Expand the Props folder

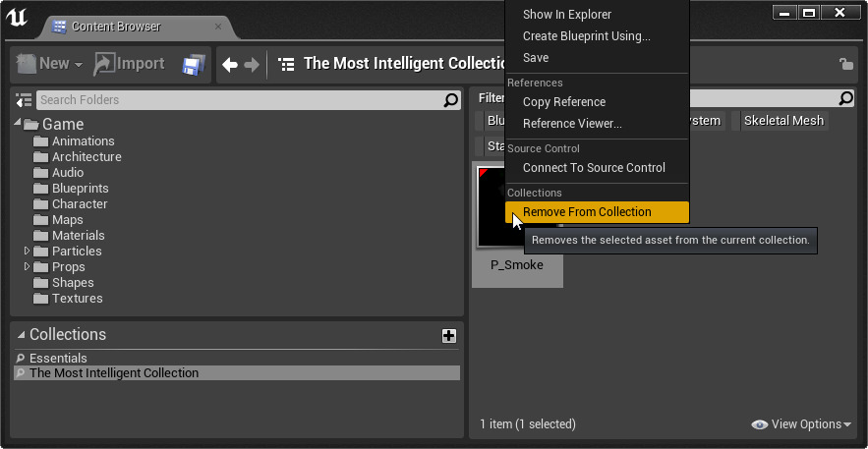click(28, 267)
